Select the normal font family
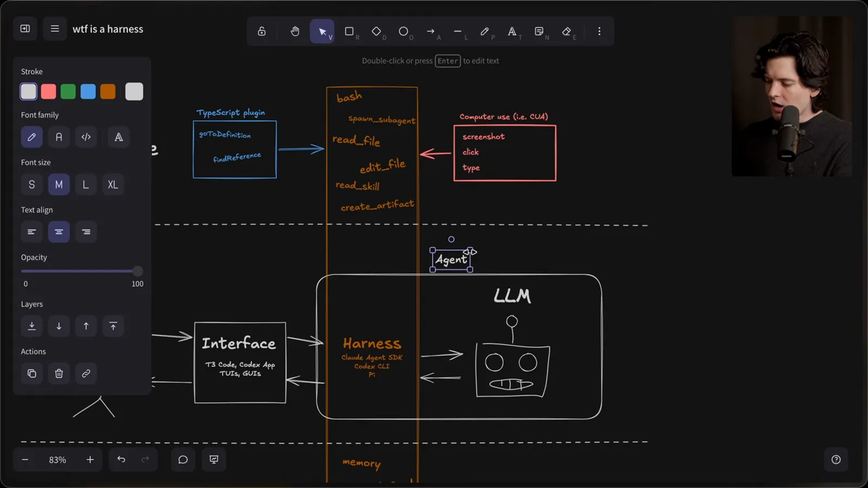The height and width of the screenshot is (488, 868). (59, 137)
